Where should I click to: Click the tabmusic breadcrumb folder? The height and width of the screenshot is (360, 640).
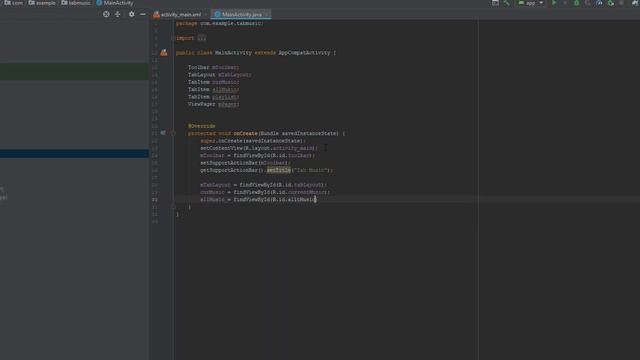point(76,3)
